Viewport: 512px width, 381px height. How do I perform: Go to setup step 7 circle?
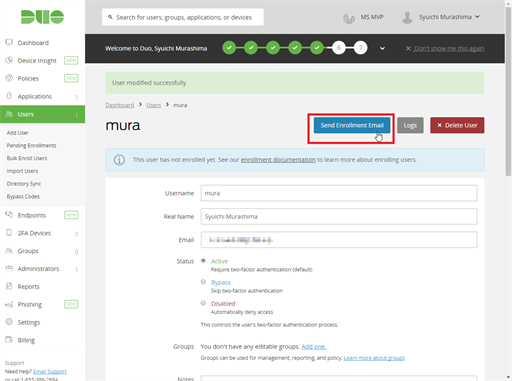[361, 48]
